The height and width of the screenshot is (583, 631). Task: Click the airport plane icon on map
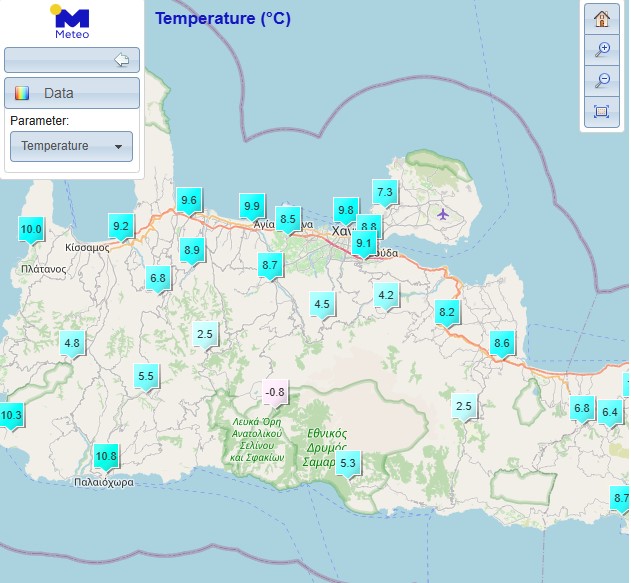(444, 213)
